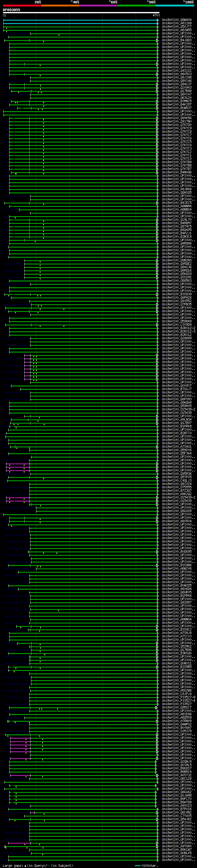Click the UniRef100_B4JQD3 hit label
Viewport: 197px width, 868px height.
click(177, 40)
